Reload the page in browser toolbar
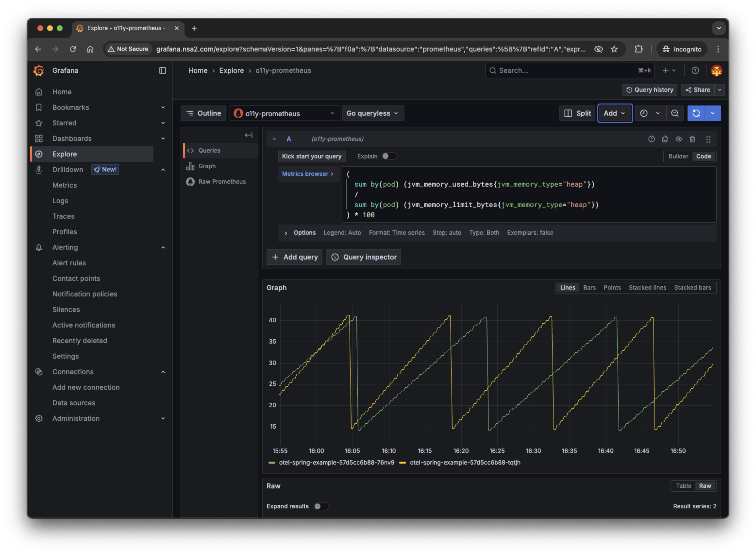Screen dimensions: 756x554 tap(73, 49)
